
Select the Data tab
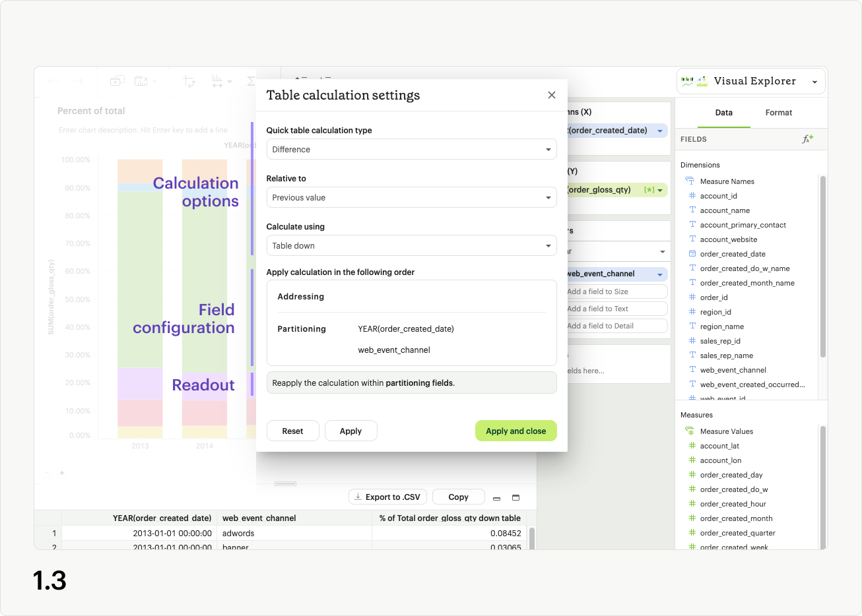coord(723,113)
